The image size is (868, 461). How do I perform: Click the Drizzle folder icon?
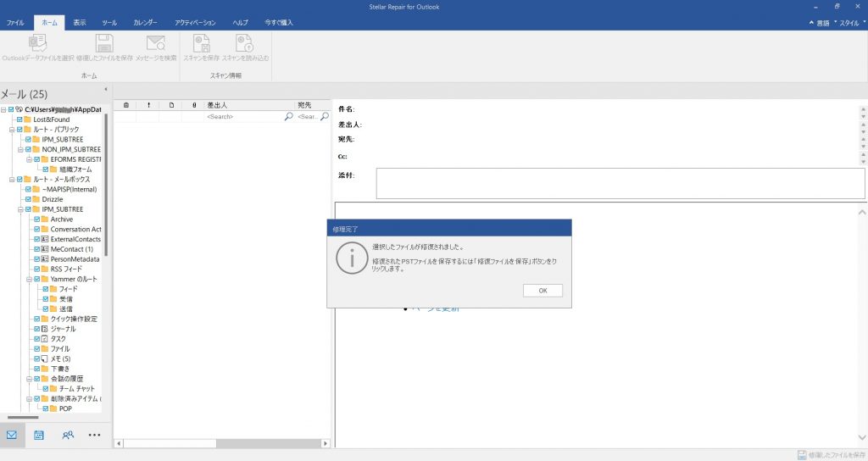36,199
